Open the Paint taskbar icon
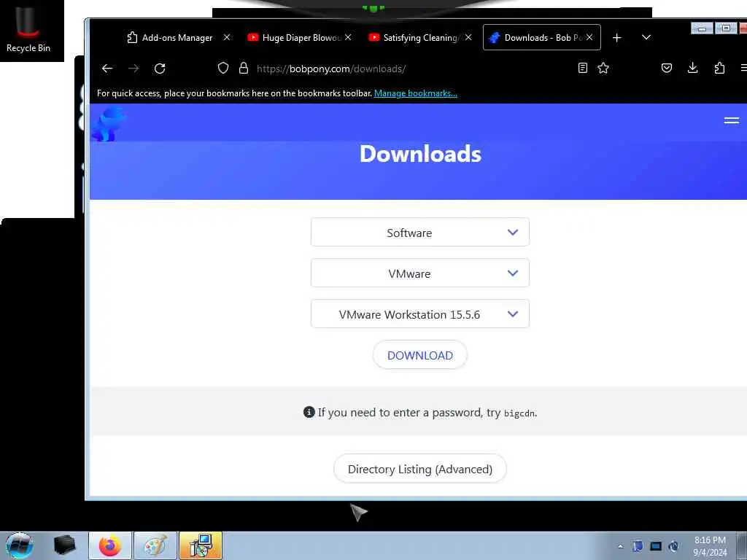 [155, 545]
